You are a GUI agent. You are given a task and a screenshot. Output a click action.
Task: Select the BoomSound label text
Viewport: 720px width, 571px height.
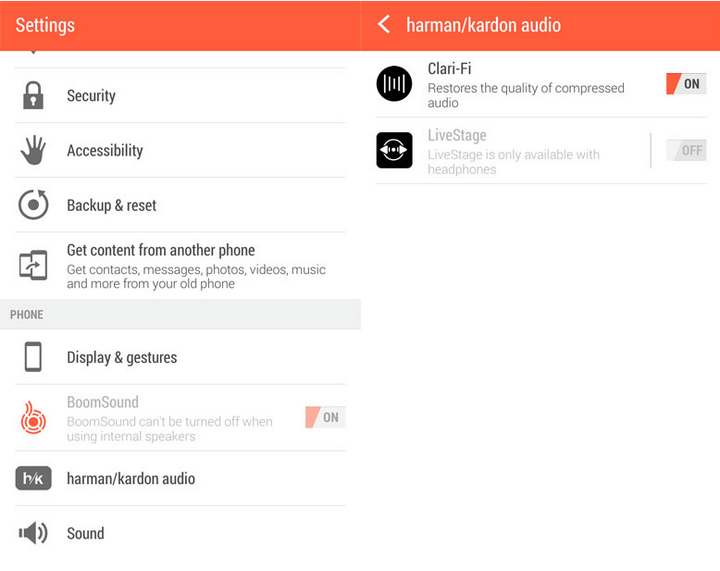[x=103, y=402]
